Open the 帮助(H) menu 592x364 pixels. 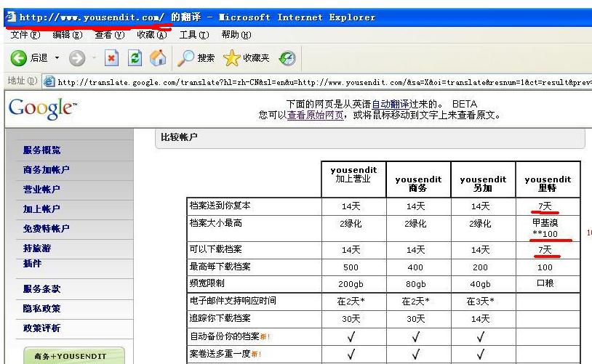236,35
